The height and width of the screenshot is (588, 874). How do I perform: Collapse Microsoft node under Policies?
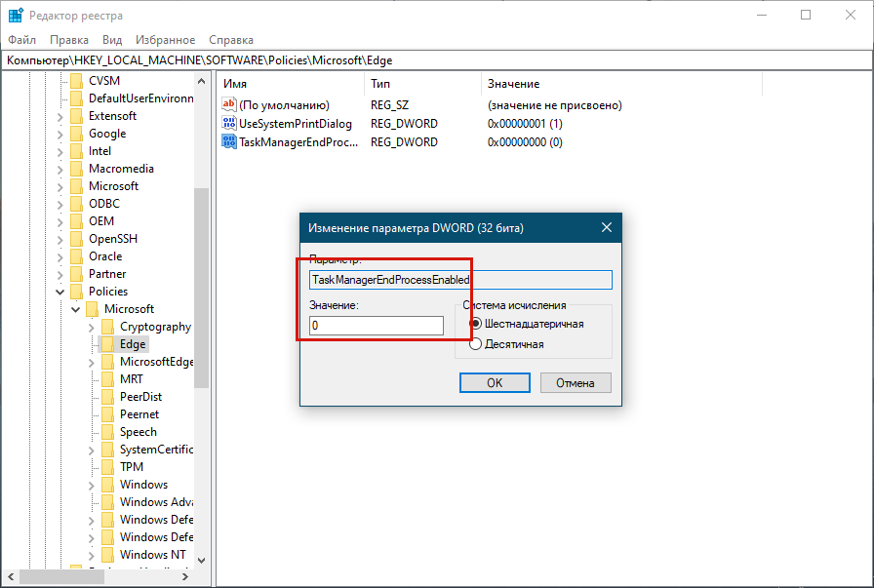point(76,309)
